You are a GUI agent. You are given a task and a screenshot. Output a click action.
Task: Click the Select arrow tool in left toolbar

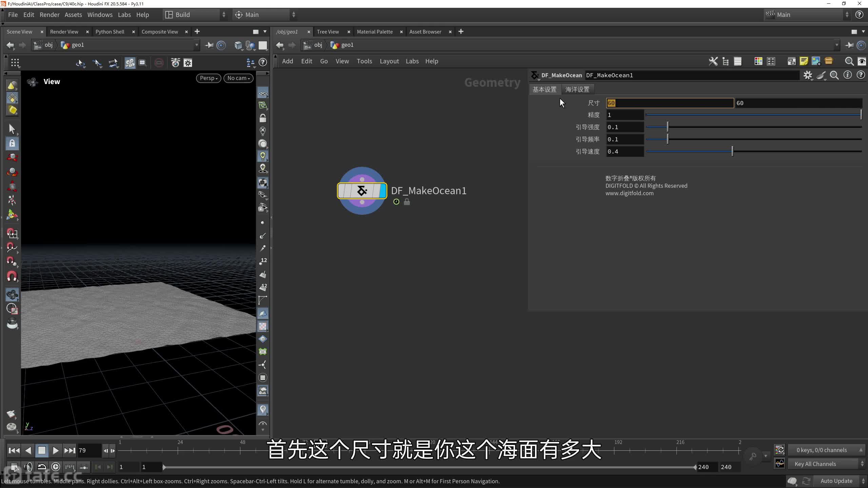12,129
